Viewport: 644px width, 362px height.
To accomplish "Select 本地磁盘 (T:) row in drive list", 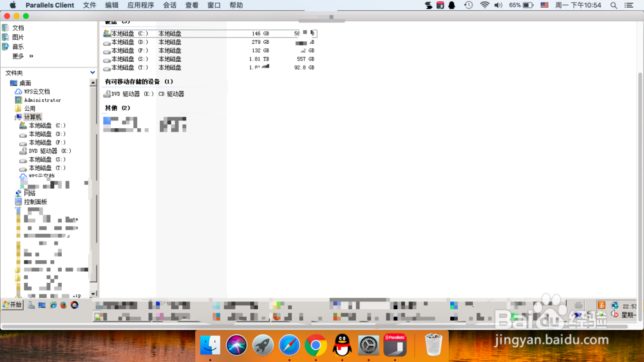I will click(x=209, y=68).
